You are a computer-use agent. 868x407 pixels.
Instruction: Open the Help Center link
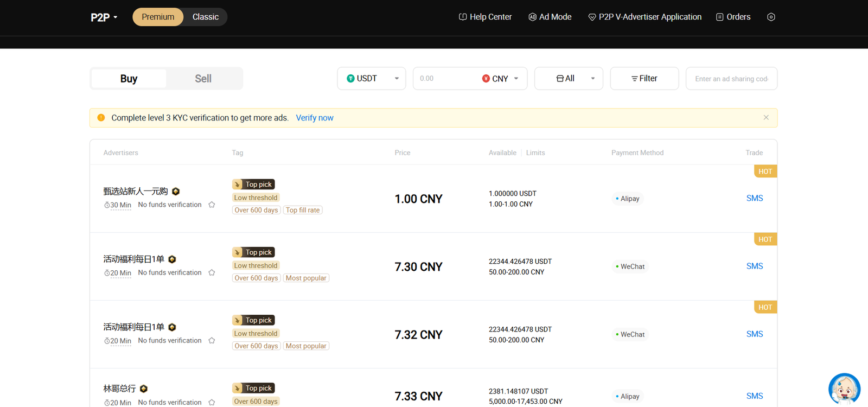485,17
